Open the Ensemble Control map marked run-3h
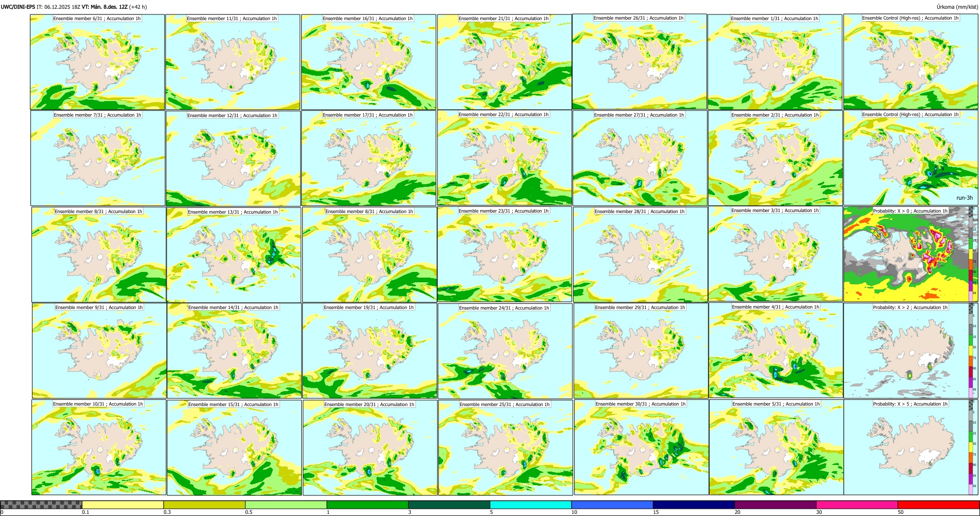The width and height of the screenshot is (980, 516). point(911,158)
